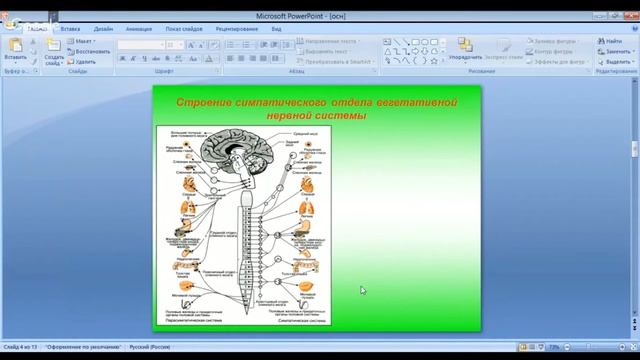Switch to Вид (View) tab
The height and width of the screenshot is (360, 640).
(276, 29)
